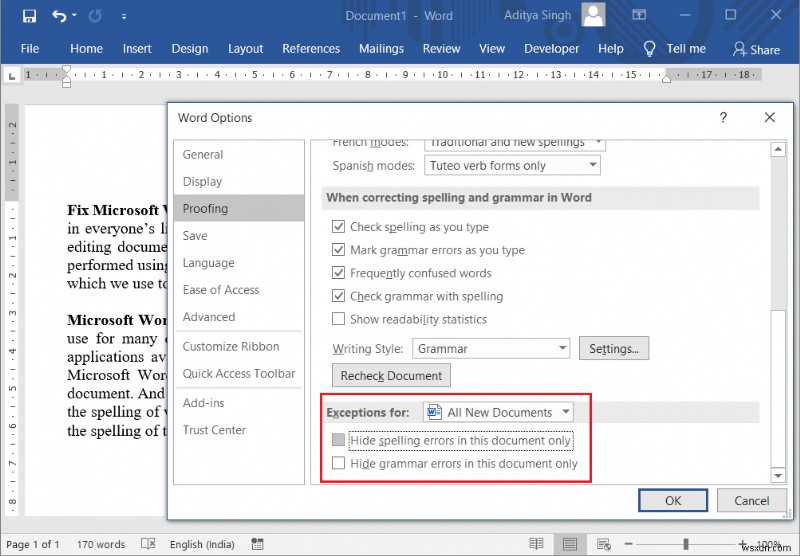The image size is (800, 556).
Task: Select Ease of Access category
Action: click(x=239, y=290)
